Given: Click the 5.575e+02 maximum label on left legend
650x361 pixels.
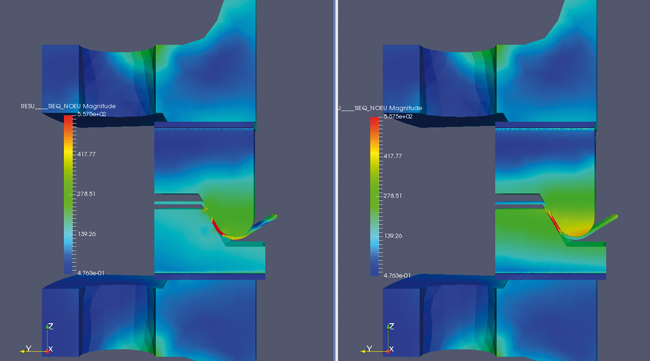Looking at the screenshot, I should coord(92,114).
